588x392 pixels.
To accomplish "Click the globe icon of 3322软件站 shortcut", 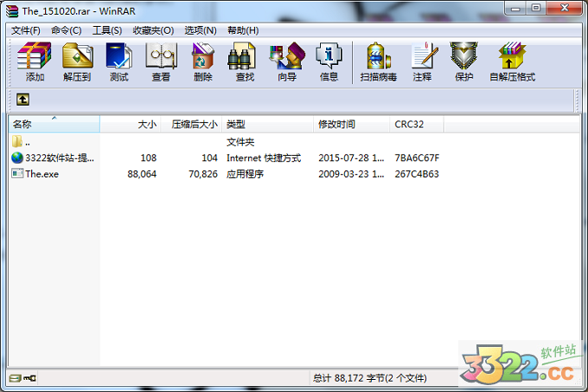I will click(17, 157).
